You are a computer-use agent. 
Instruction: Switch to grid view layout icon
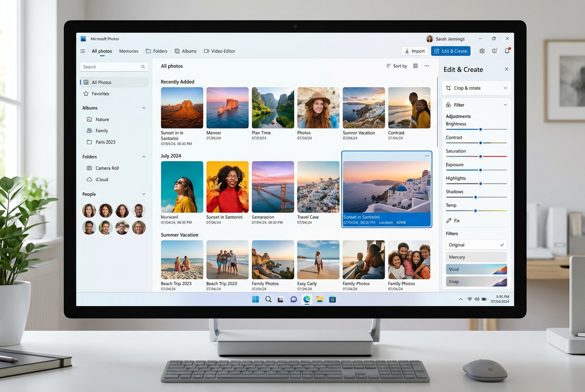click(x=415, y=66)
